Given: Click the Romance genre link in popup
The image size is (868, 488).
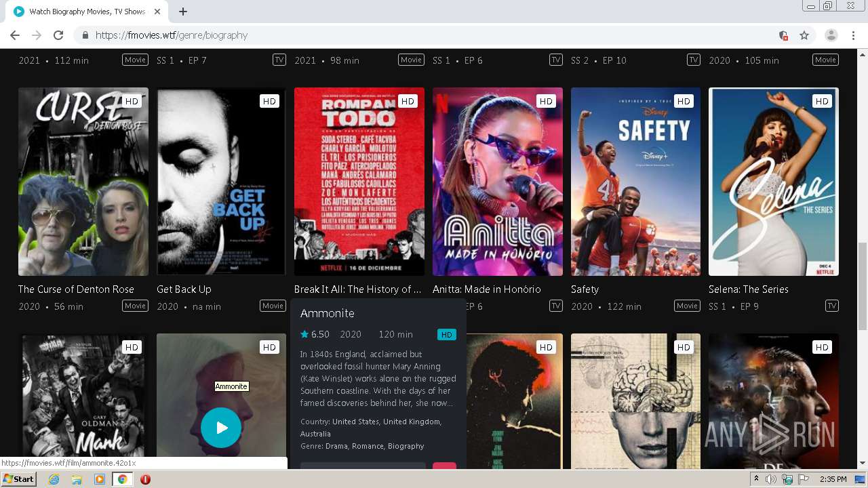Looking at the screenshot, I should pyautogui.click(x=368, y=446).
